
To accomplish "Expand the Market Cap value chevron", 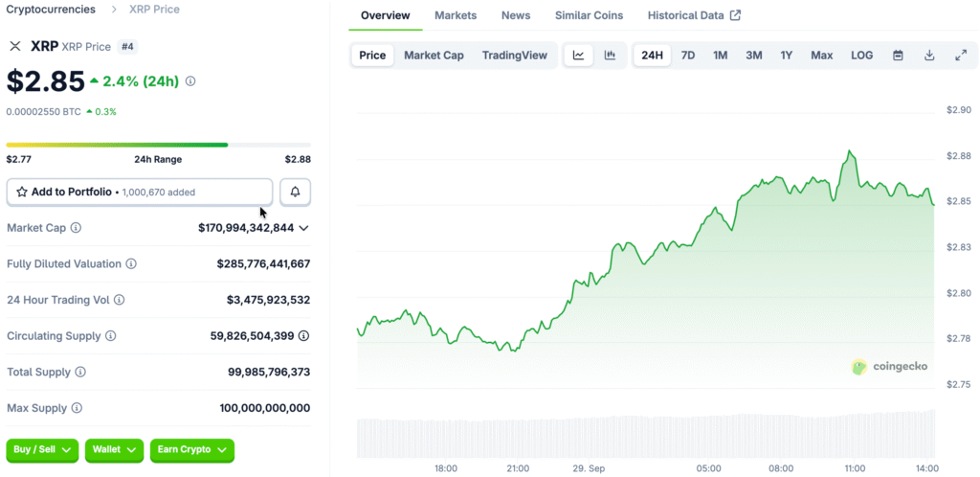I will point(303,228).
